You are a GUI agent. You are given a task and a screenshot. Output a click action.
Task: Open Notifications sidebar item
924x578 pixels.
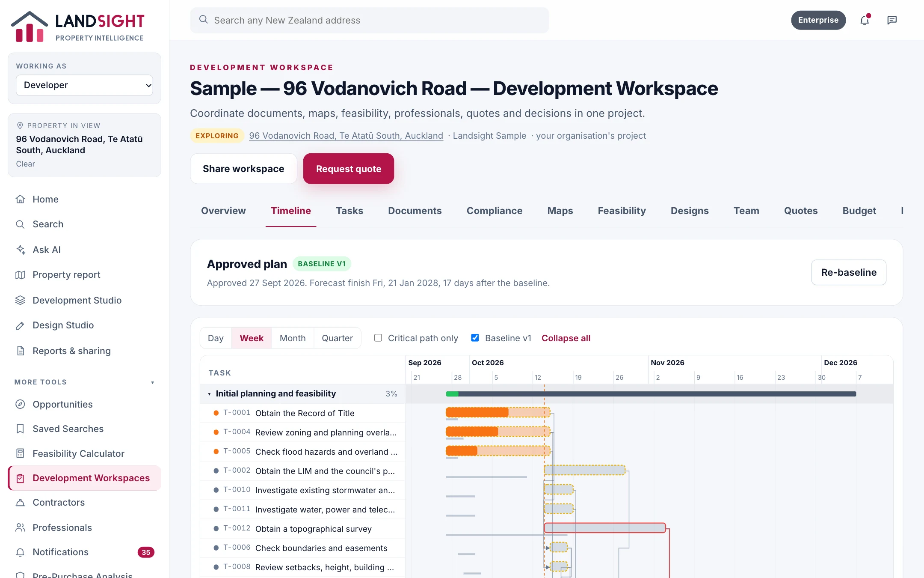(x=85, y=552)
